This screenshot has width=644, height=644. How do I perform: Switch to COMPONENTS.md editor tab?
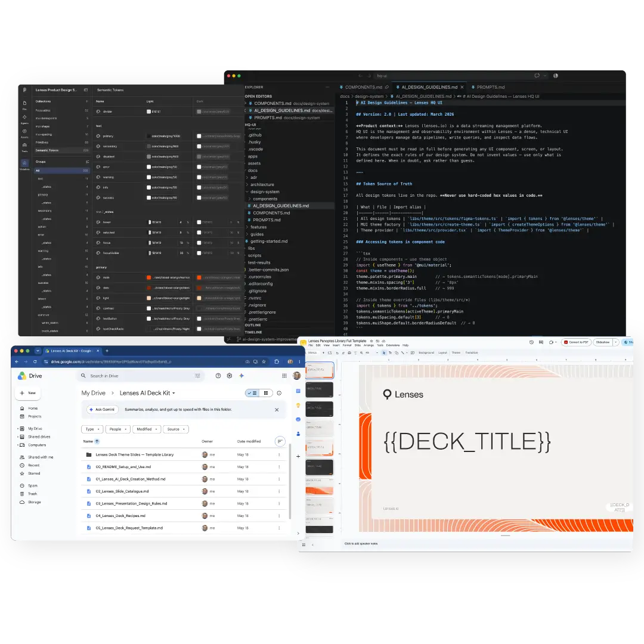364,87
